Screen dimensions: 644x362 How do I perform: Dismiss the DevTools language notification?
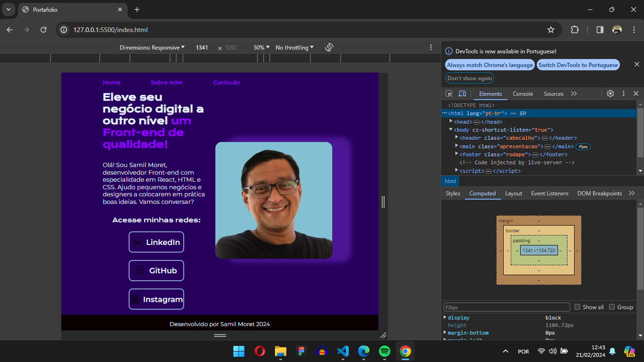(636, 64)
